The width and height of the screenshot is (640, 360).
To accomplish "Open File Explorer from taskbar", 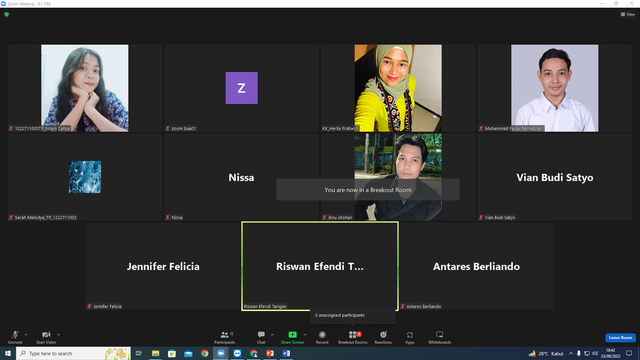I will tap(156, 353).
